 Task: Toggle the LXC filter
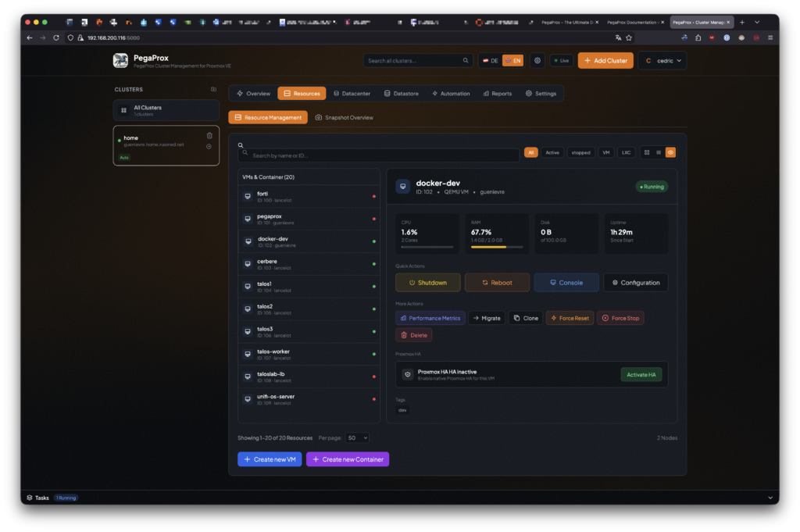[x=626, y=152]
